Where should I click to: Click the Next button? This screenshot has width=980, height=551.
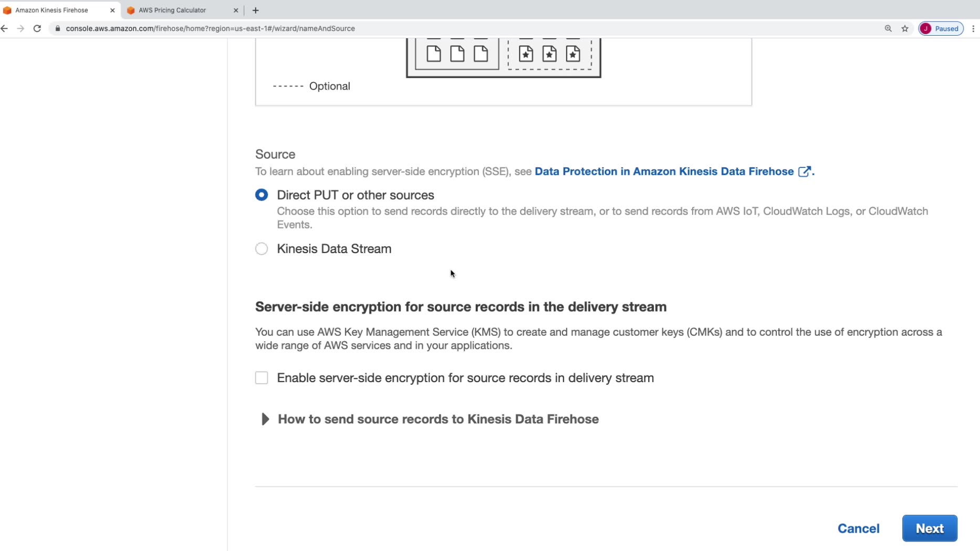pos(930,528)
